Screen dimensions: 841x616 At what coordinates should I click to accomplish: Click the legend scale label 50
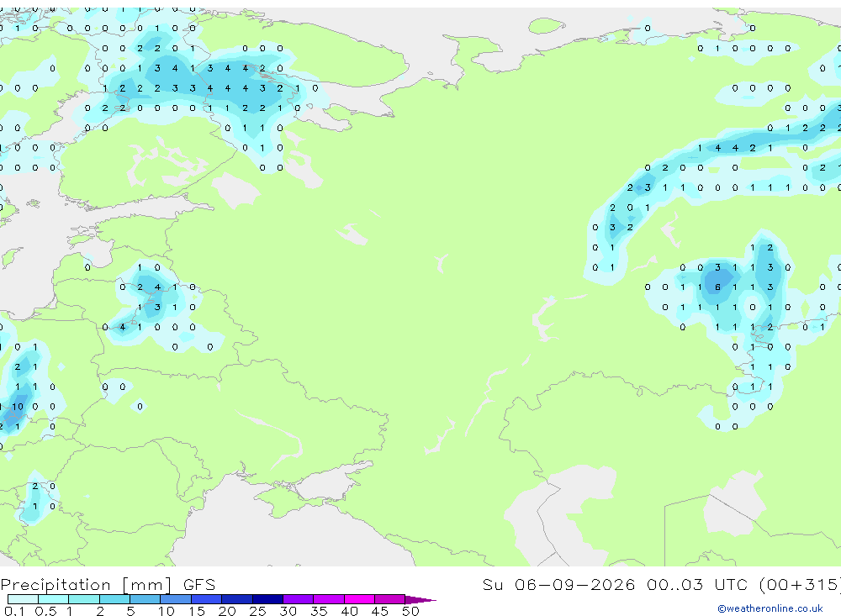pos(410,611)
